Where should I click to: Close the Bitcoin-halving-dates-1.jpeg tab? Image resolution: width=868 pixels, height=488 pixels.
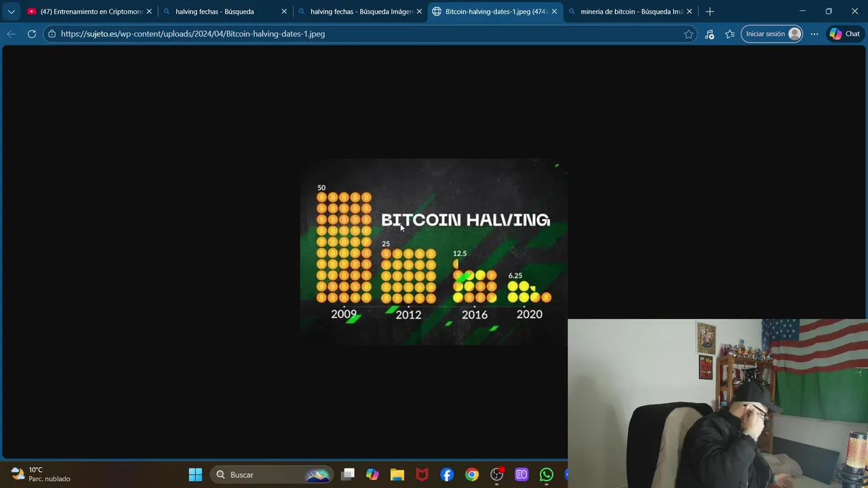pos(554,12)
